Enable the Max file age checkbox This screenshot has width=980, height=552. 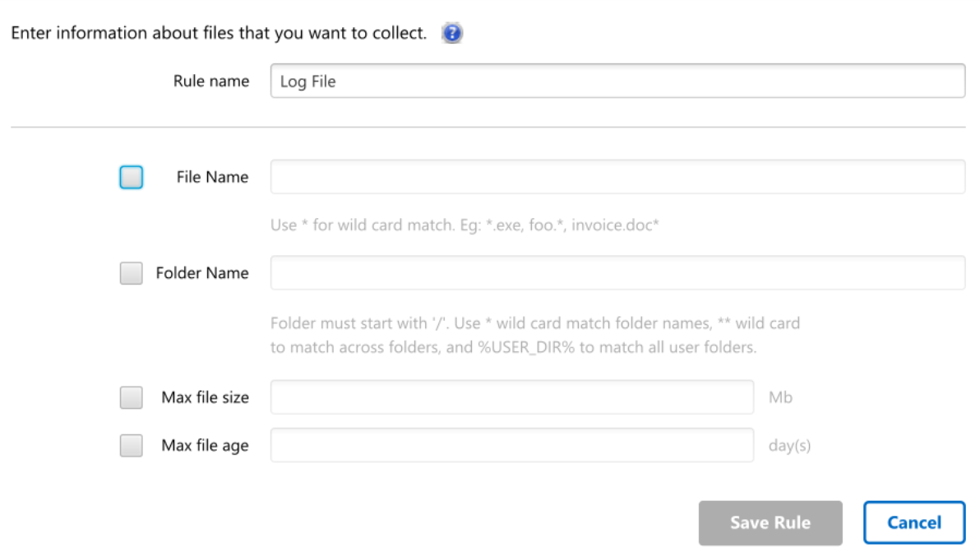(131, 445)
